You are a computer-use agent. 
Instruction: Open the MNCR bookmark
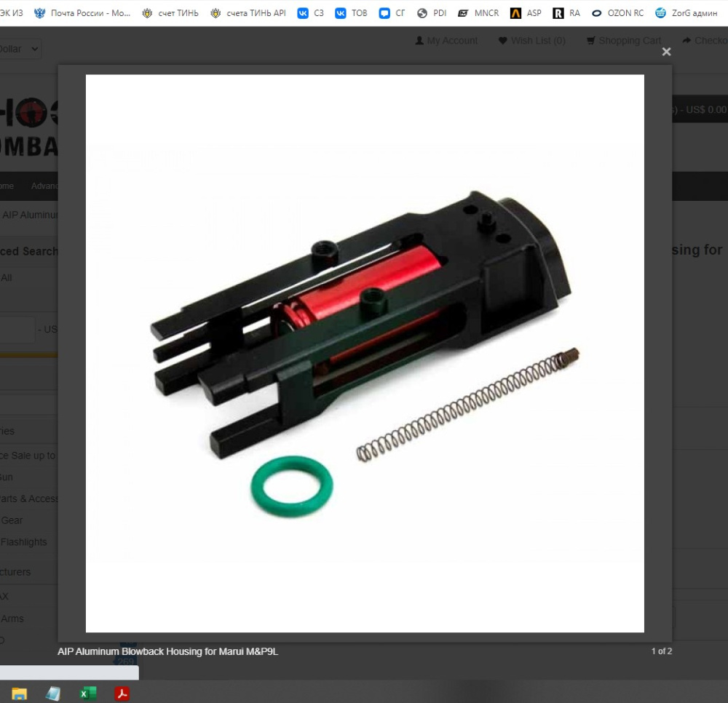point(478,13)
